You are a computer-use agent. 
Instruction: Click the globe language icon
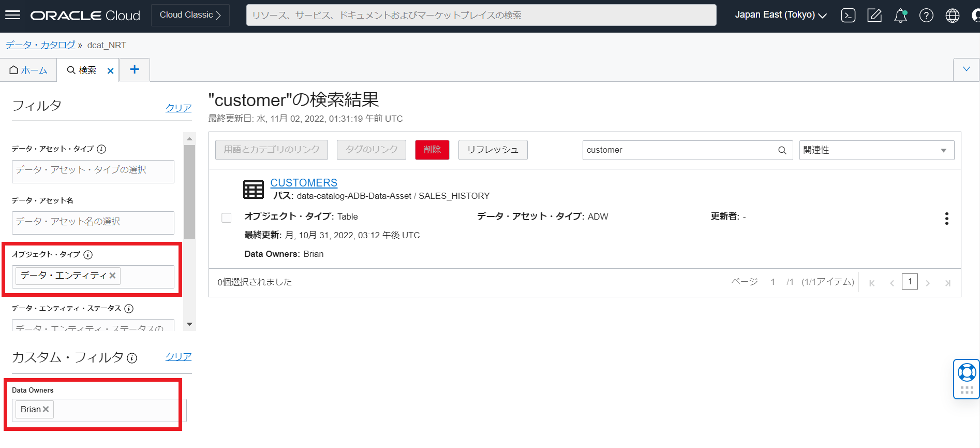(952, 16)
